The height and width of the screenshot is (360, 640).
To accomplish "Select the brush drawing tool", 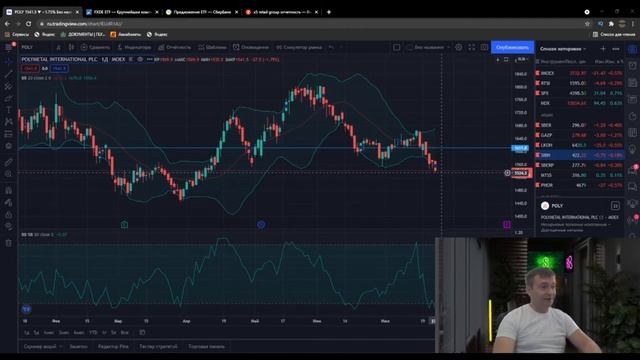I will (x=8, y=98).
